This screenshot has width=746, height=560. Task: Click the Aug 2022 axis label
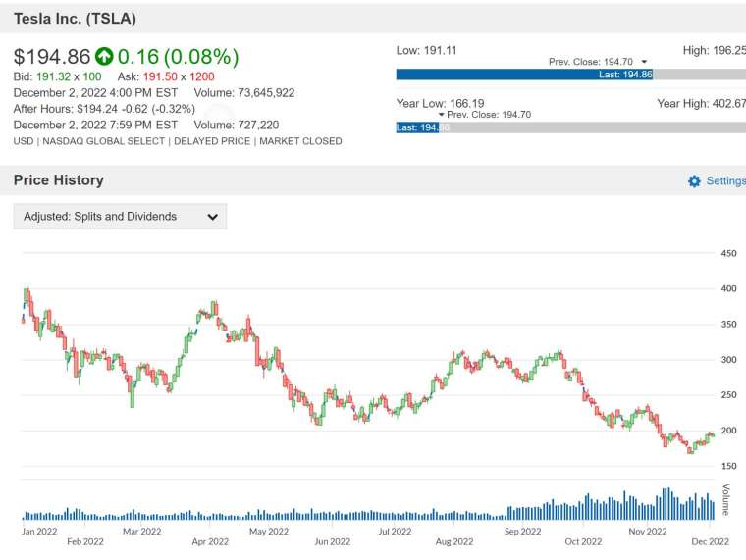[x=454, y=542]
